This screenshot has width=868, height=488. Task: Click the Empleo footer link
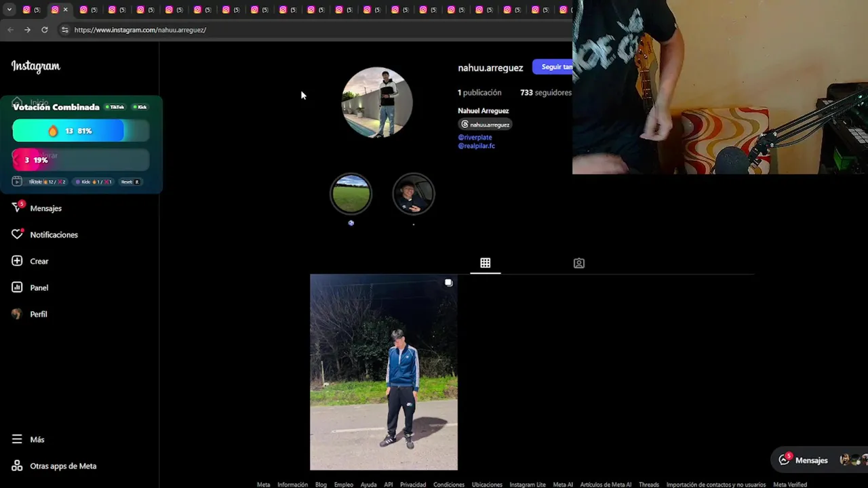344,485
